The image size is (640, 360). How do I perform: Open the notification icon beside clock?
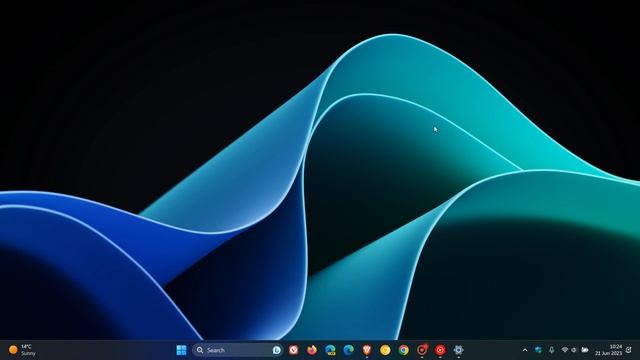click(629, 350)
